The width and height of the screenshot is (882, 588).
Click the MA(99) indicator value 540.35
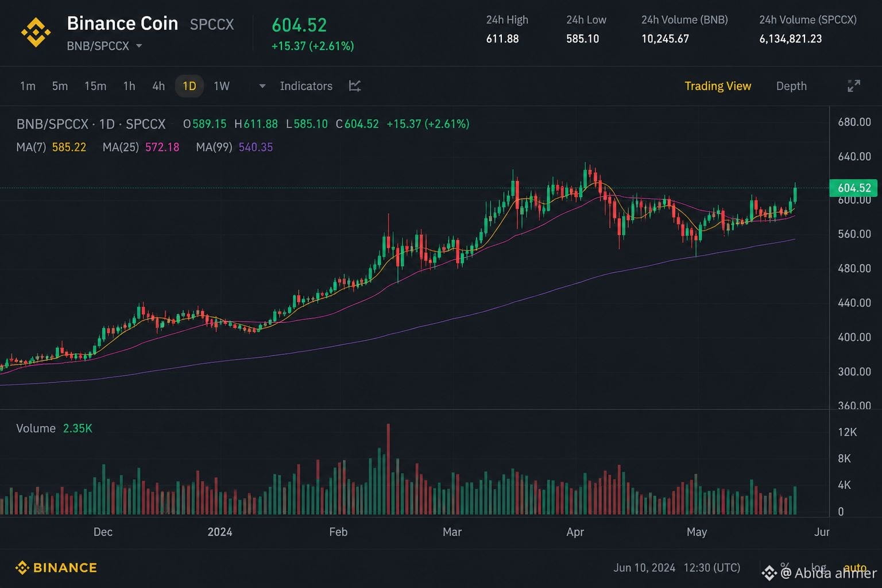point(256,147)
